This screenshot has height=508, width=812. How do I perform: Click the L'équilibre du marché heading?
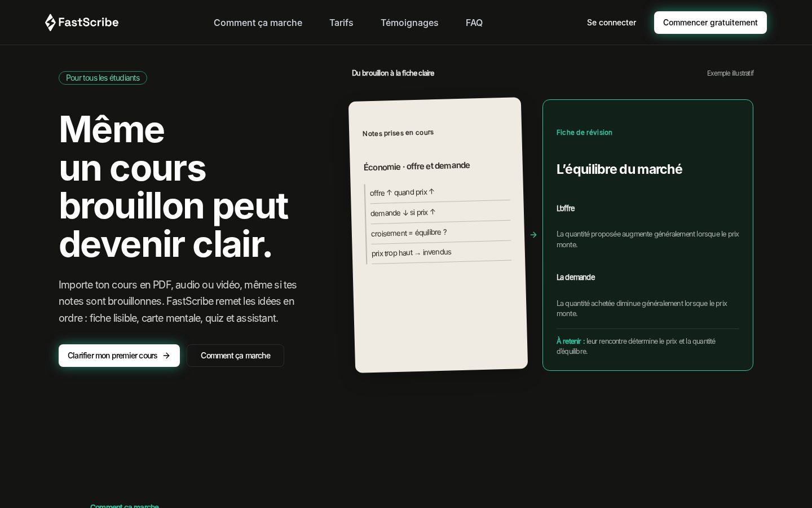[x=619, y=169]
